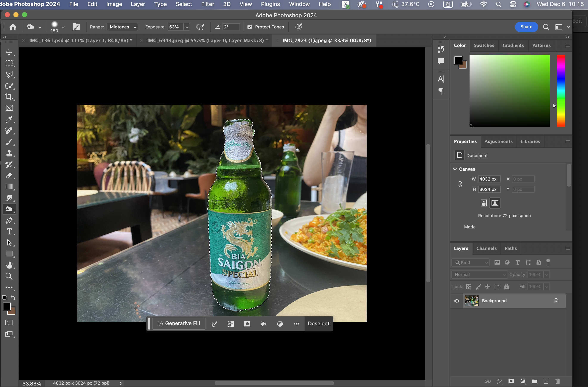Open the Filter menu

point(207,4)
